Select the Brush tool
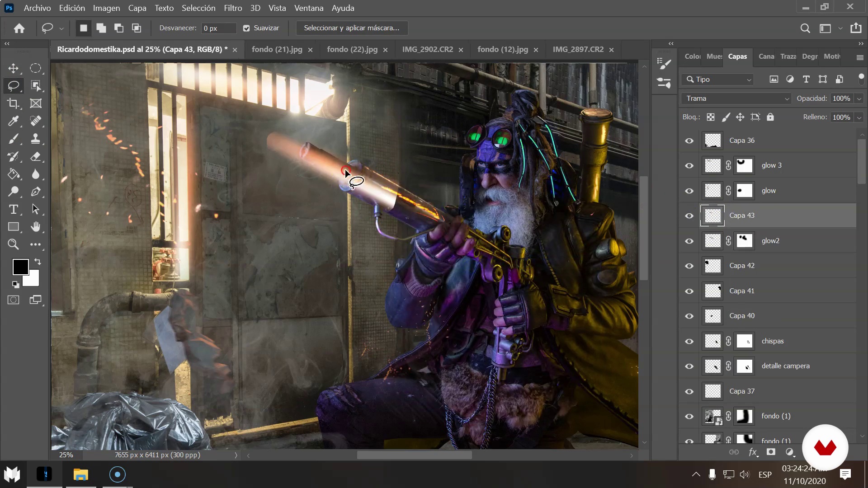 coord(14,139)
